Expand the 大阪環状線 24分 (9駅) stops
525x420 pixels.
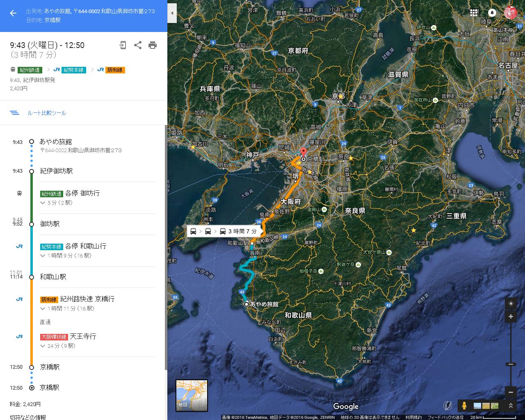pyautogui.click(x=58, y=346)
